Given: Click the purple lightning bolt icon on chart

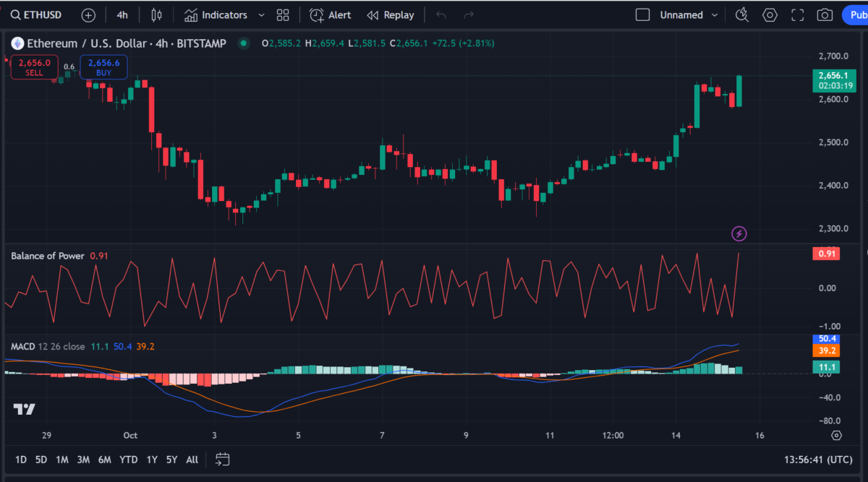Looking at the screenshot, I should (739, 233).
